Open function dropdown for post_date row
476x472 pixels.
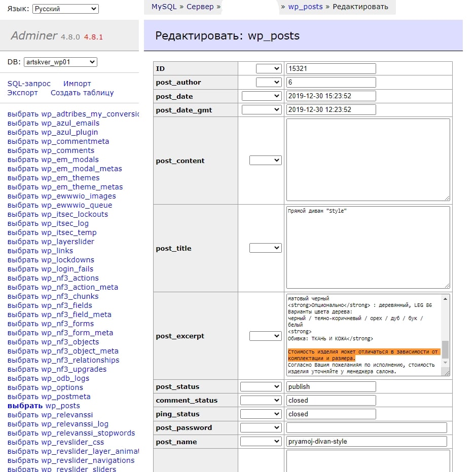262,96
